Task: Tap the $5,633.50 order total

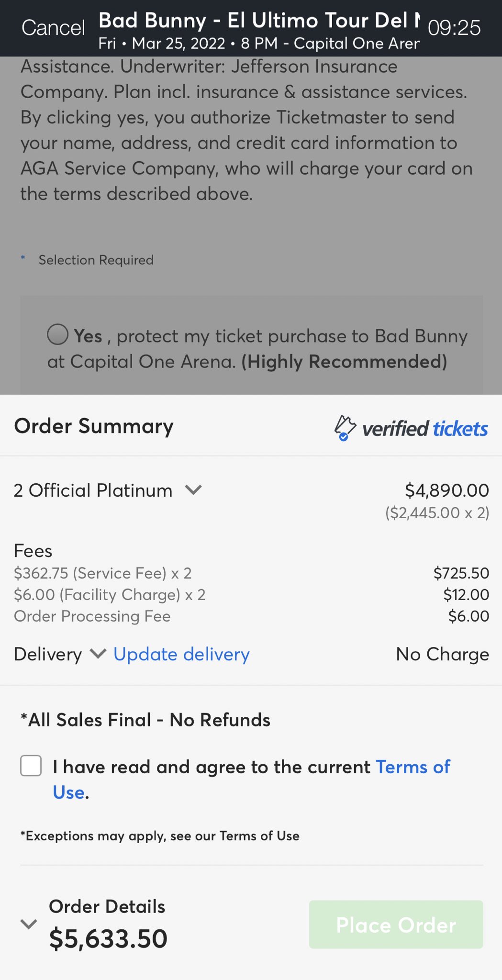Action: [x=109, y=938]
